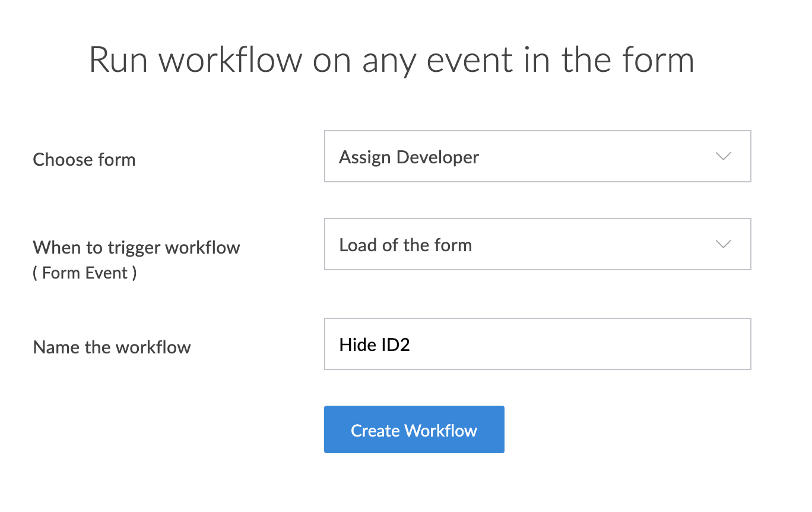
Task: Click the 'When to trigger workflow' label
Action: 137,247
